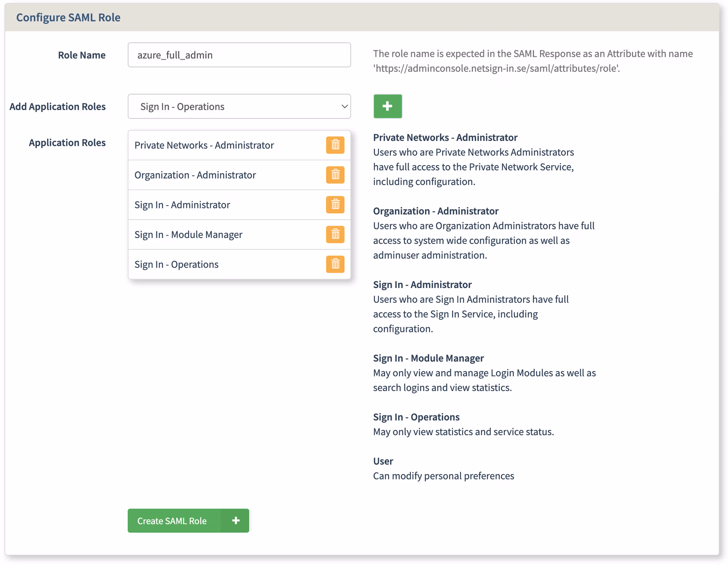The height and width of the screenshot is (565, 728).
Task: Click green plus to add application role
Action: (x=387, y=106)
